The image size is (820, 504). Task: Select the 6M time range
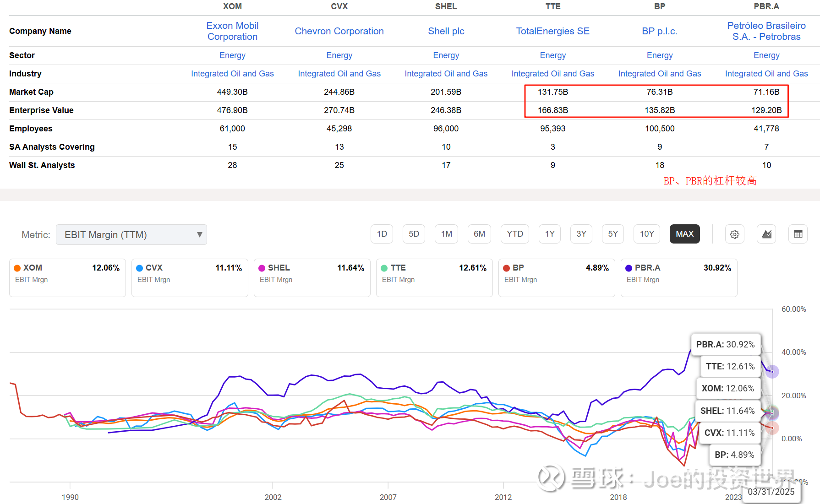tap(480, 234)
